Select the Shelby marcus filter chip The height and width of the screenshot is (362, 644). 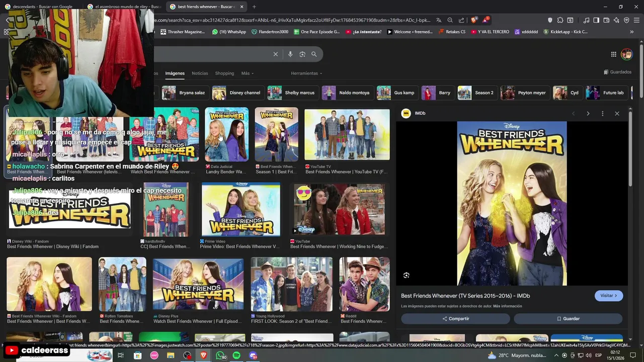[x=292, y=93]
